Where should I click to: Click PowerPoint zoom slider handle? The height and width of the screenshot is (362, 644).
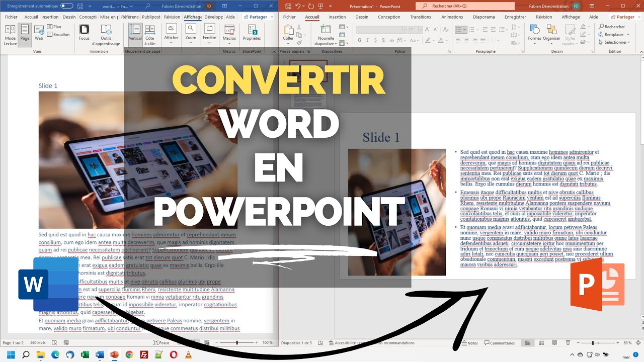[x=593, y=343]
